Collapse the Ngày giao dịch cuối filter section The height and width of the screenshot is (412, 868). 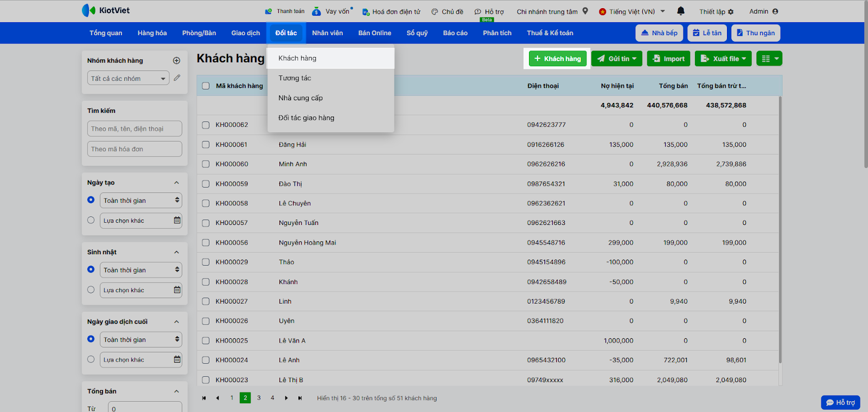176,322
